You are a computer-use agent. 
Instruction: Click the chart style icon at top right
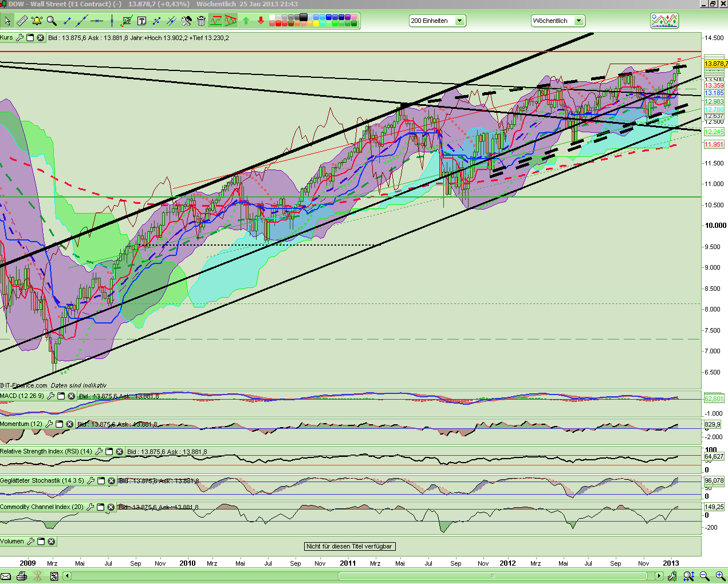(x=664, y=21)
